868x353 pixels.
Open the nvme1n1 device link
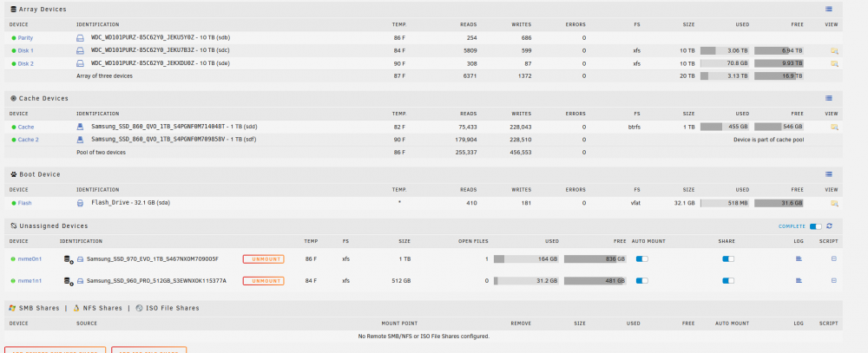(30, 281)
